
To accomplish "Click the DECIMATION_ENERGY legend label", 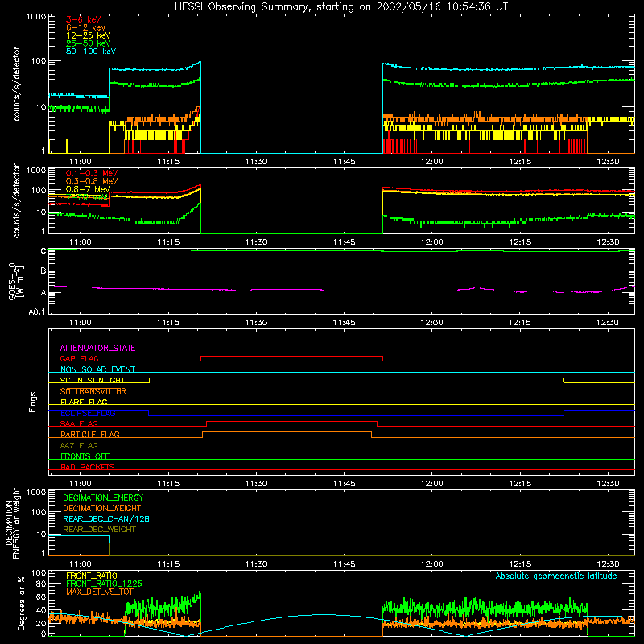I will 103,497.
